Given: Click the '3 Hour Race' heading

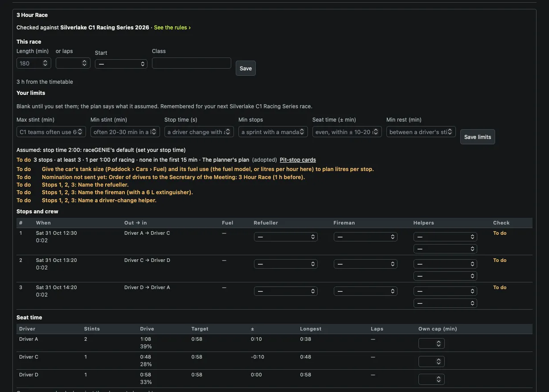Looking at the screenshot, I should (x=32, y=15).
